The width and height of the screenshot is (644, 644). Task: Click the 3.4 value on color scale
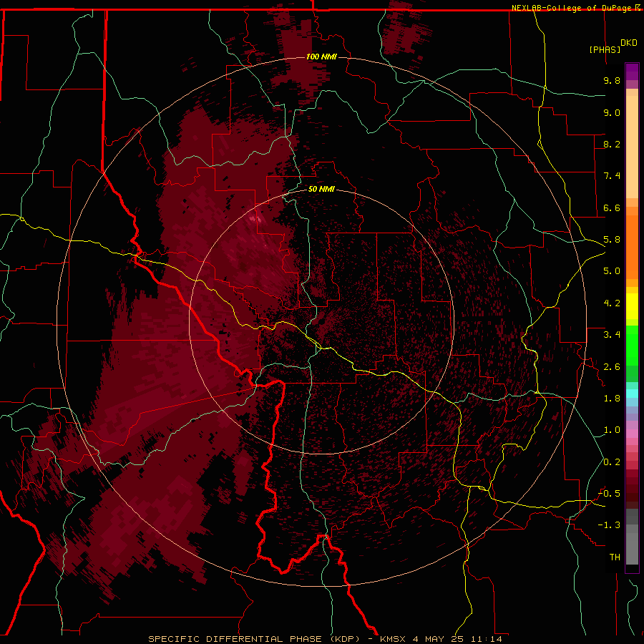(612, 335)
